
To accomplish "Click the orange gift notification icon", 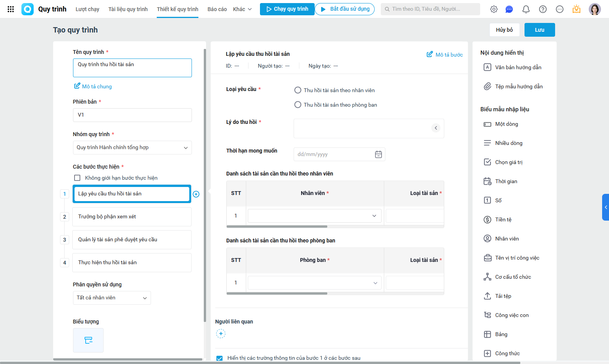I will (x=577, y=9).
